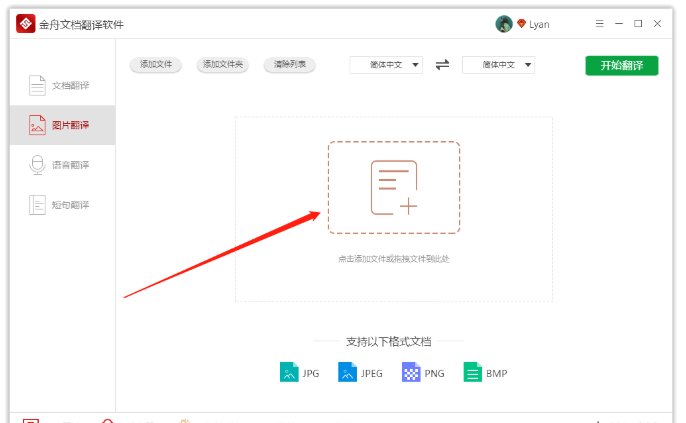Click the VIP diamond icon
The image size is (686, 423).
(521, 24)
